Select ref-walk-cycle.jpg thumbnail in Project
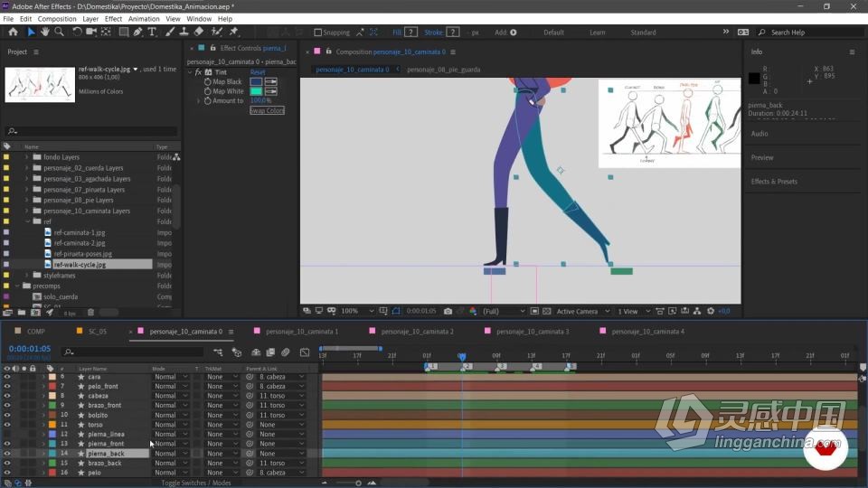This screenshot has width=868, height=488. 40,85
